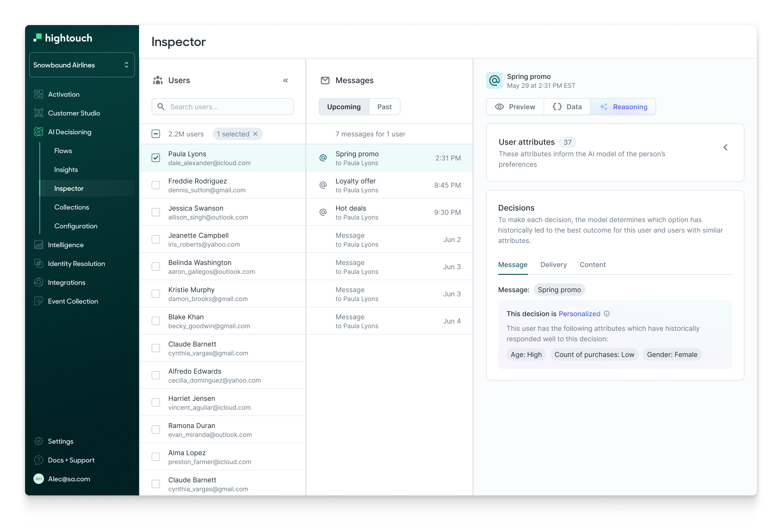Click the search users field
The width and height of the screenshot is (782, 532).
point(222,107)
